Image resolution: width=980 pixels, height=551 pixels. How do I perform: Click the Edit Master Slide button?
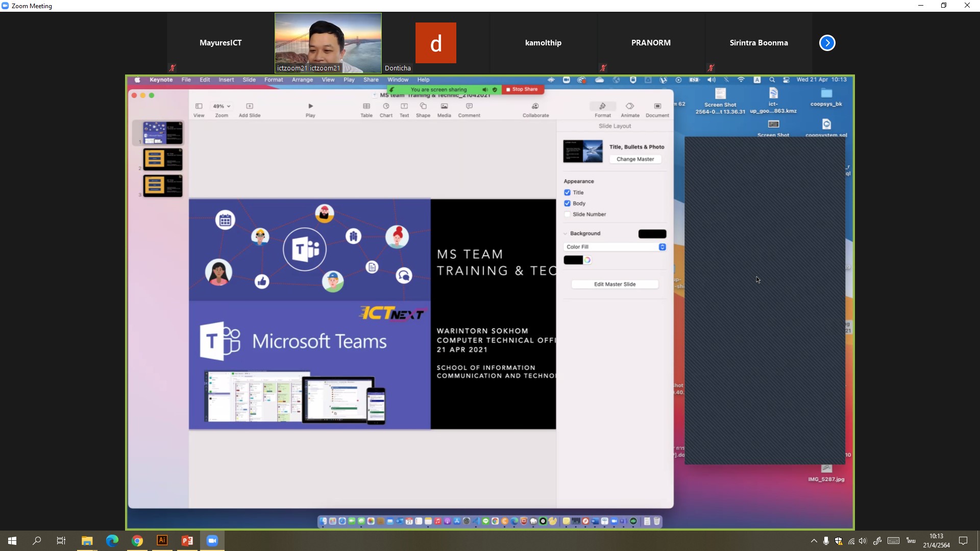[615, 284]
